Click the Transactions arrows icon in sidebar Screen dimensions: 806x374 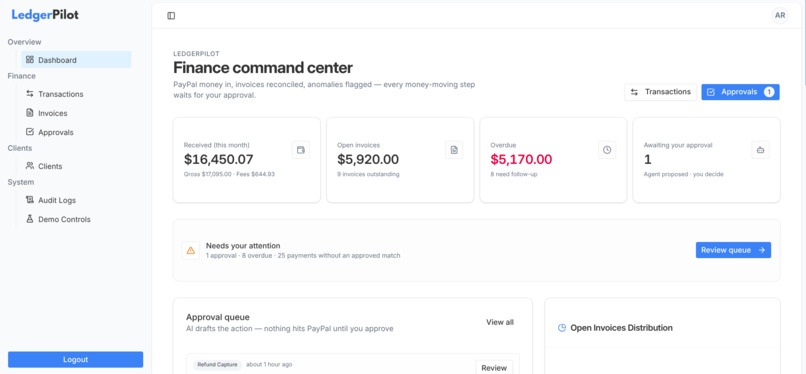pos(30,94)
